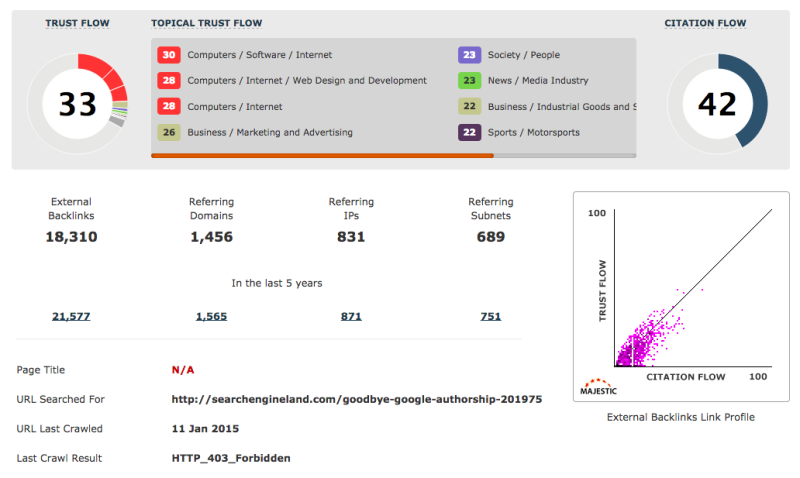
Task: Click the 22 Industrial Goods badge
Action: (469, 106)
